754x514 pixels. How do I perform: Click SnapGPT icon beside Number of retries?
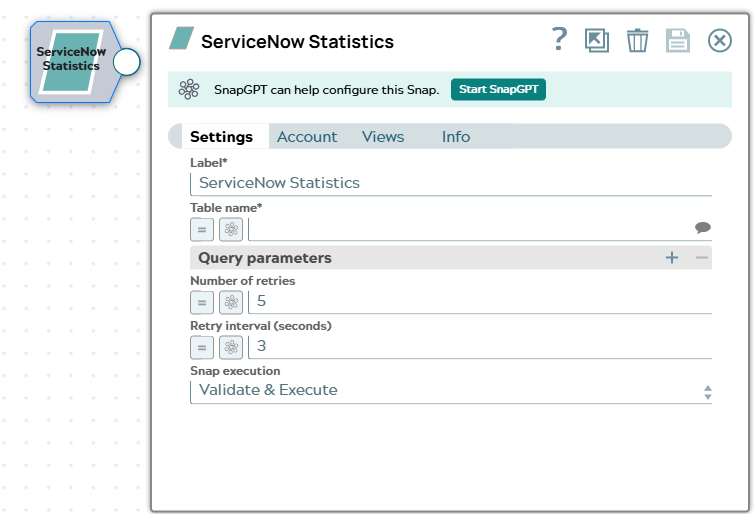point(231,302)
